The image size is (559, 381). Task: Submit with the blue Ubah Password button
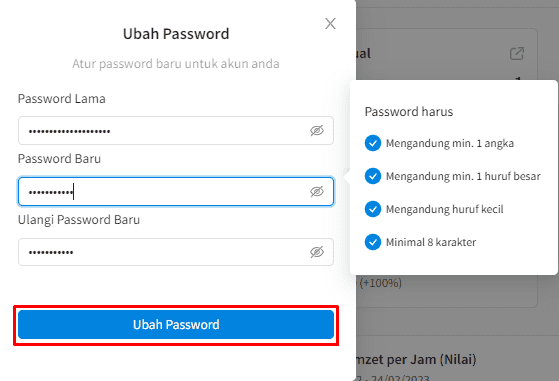tap(176, 324)
